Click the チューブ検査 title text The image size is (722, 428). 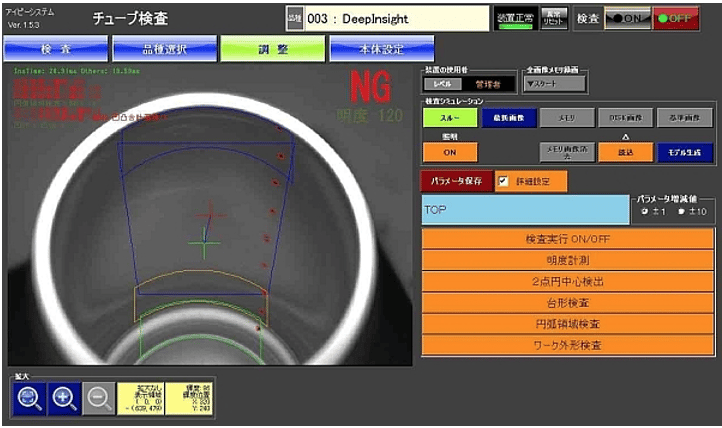[x=130, y=18]
